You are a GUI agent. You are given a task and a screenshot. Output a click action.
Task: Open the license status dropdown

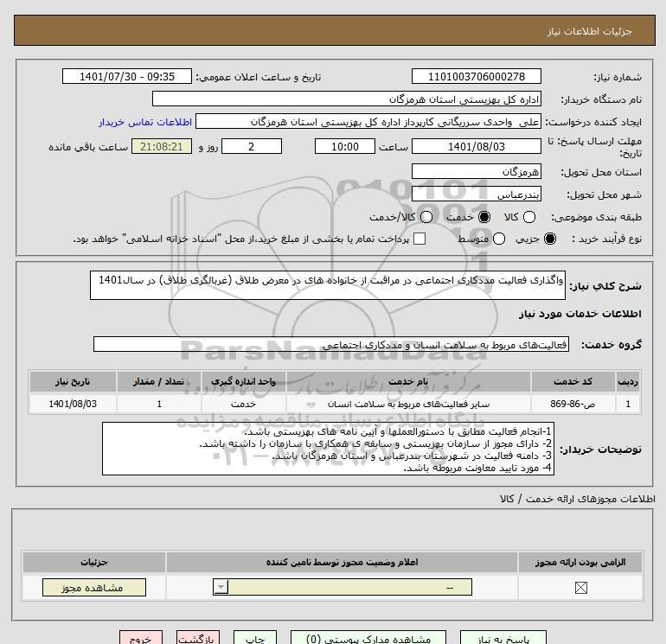point(343,588)
